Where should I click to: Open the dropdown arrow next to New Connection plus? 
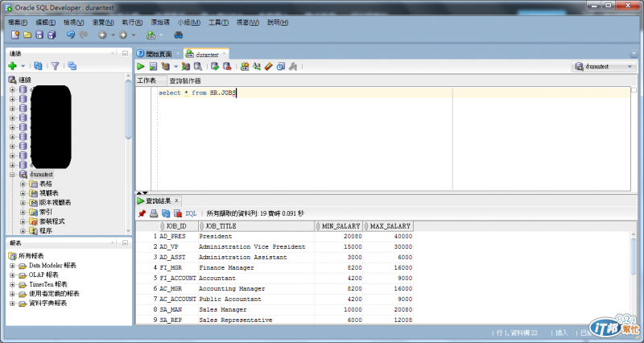[x=23, y=66]
